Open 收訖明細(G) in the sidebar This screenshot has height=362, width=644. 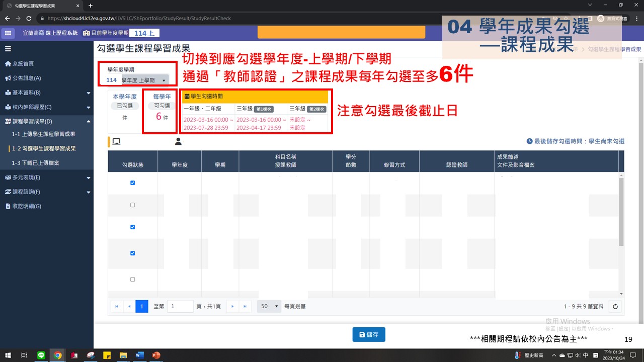pyautogui.click(x=23, y=206)
